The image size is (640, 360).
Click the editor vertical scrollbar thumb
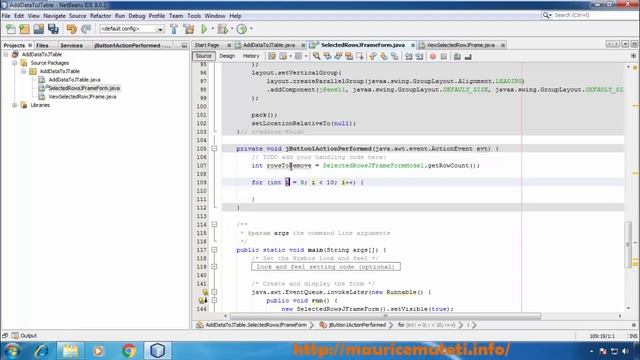pyautogui.click(x=628, y=245)
